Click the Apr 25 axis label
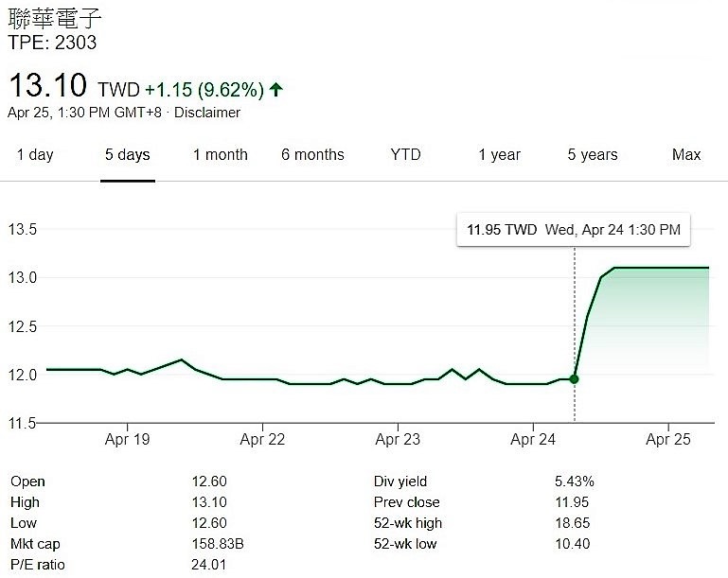 [668, 439]
